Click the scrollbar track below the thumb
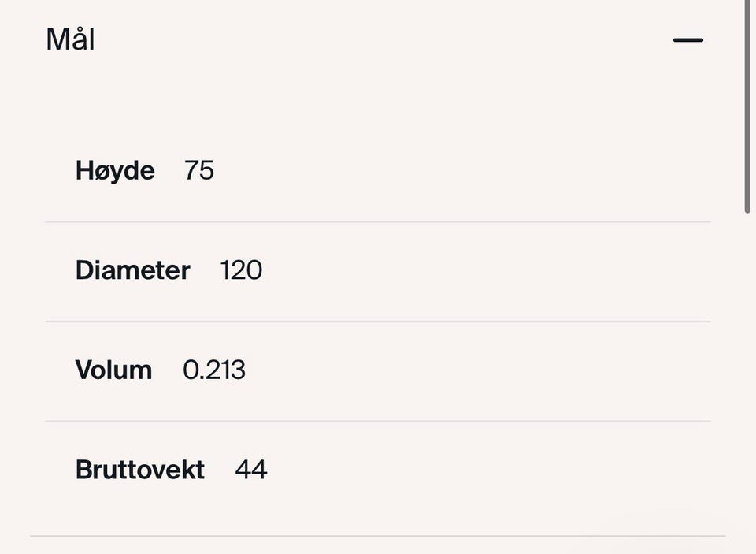The height and width of the screenshot is (554, 756). pyautogui.click(x=747, y=381)
